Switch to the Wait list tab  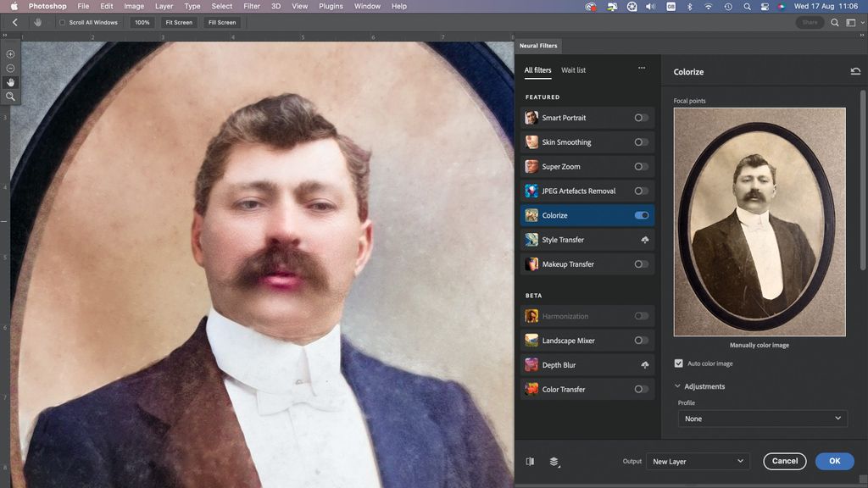[573, 70]
